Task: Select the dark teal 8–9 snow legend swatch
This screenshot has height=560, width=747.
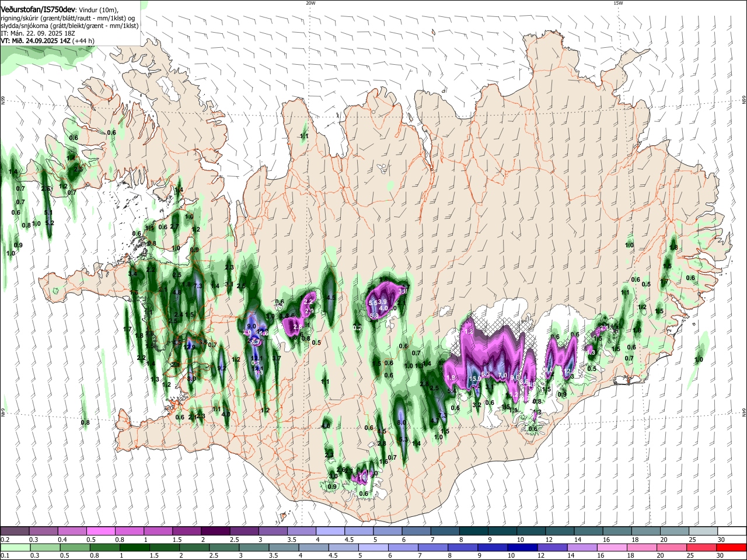Action: click(473, 531)
